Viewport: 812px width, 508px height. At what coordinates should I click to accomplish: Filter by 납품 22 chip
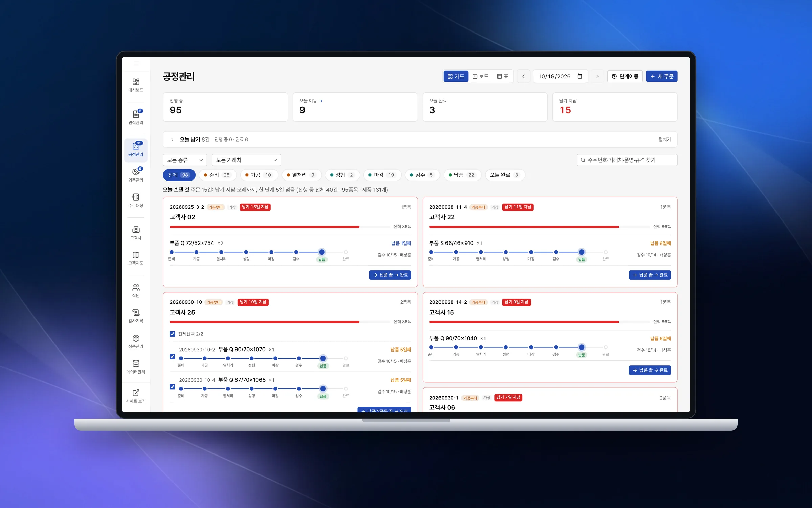(x=462, y=175)
